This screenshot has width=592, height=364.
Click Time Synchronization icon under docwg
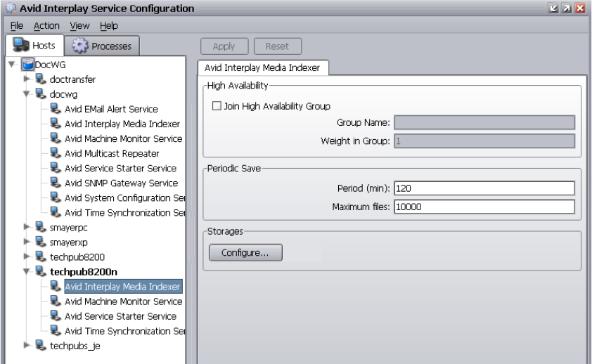[x=56, y=212]
